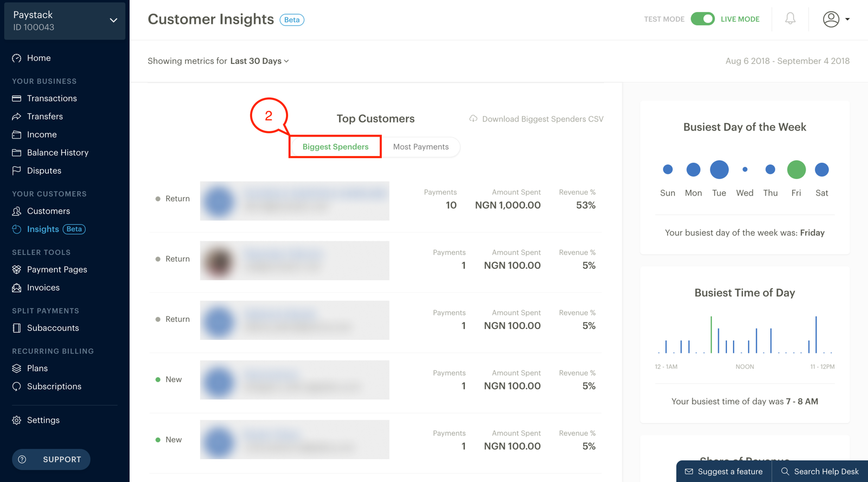868x482 pixels.
Task: Click the Subaccounts icon in sidebar
Action: (17, 328)
